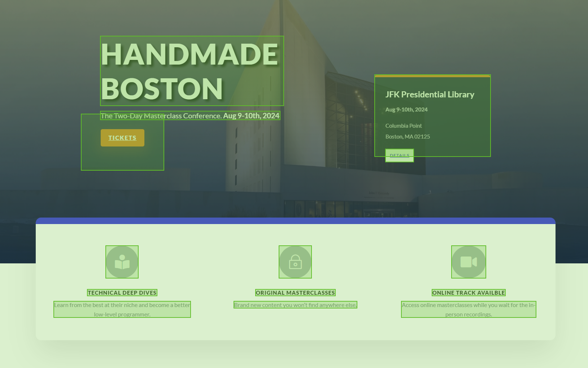Viewport: 588px width, 368px height.
Task: Click the TECHNICAL DEEP DIVES heading
Action: [x=122, y=293]
